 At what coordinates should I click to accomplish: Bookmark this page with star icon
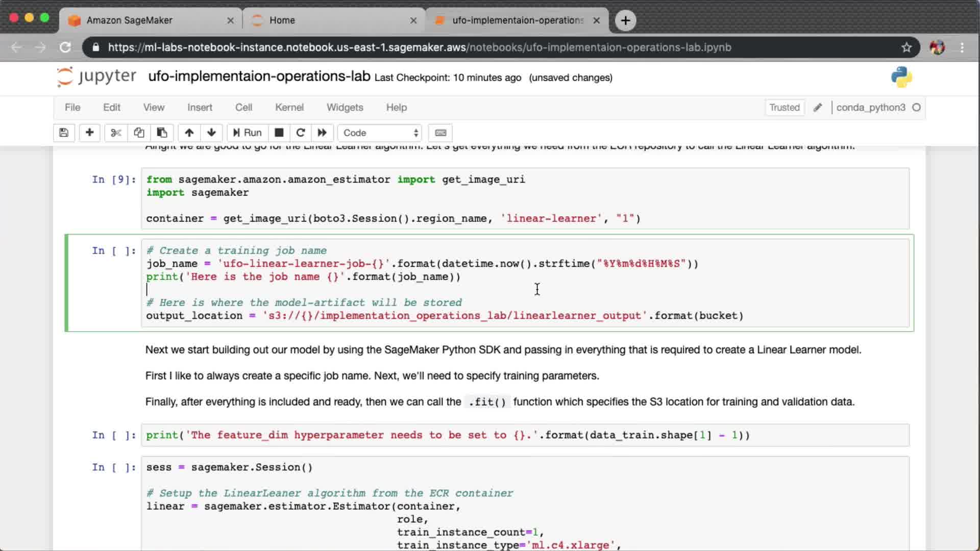point(906,47)
